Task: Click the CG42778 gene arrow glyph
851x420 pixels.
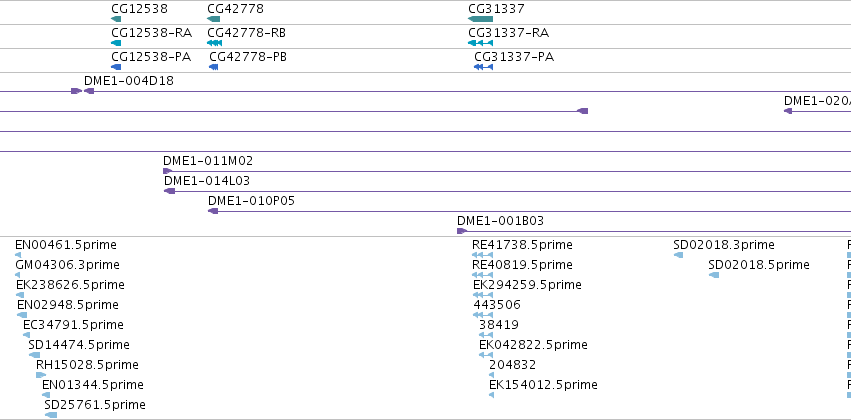Action: (213, 19)
